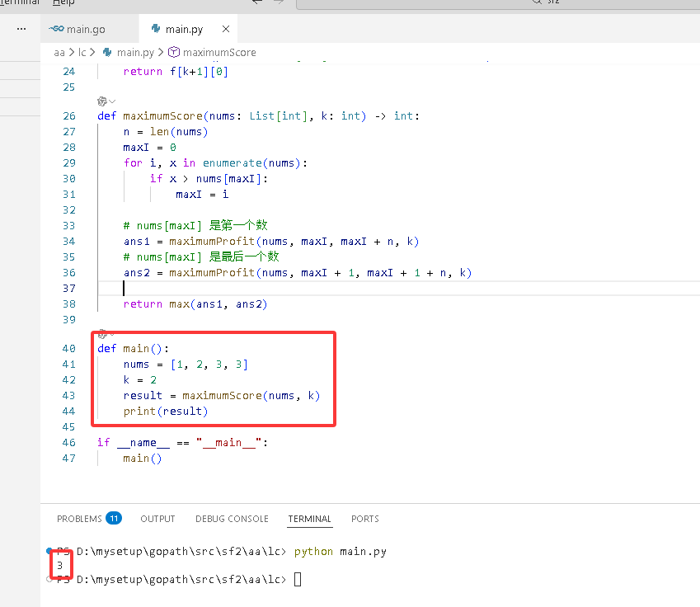Click the Go file icon on main.go tab
The height and width of the screenshot is (607, 700).
coord(56,29)
